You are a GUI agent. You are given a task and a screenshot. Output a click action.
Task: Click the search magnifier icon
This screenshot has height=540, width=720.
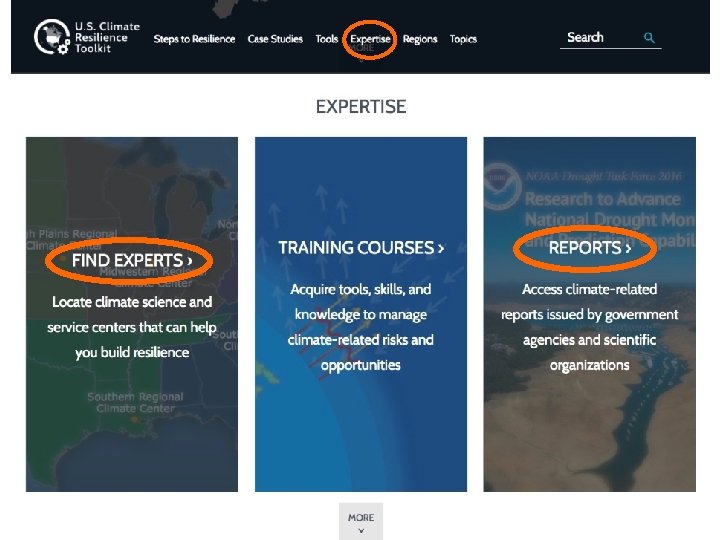pyautogui.click(x=649, y=38)
